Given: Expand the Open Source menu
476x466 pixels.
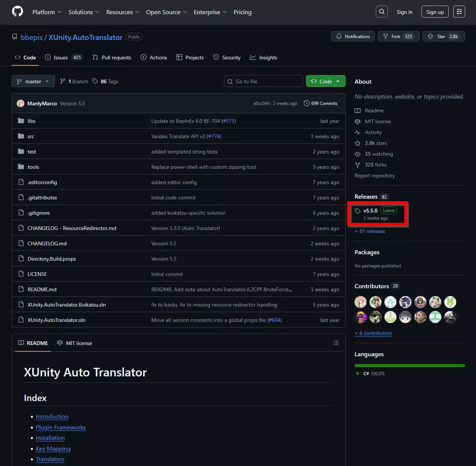Looking at the screenshot, I should [x=166, y=12].
